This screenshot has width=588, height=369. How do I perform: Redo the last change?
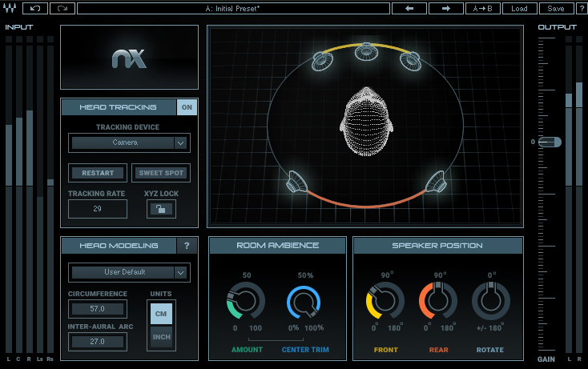[62, 8]
